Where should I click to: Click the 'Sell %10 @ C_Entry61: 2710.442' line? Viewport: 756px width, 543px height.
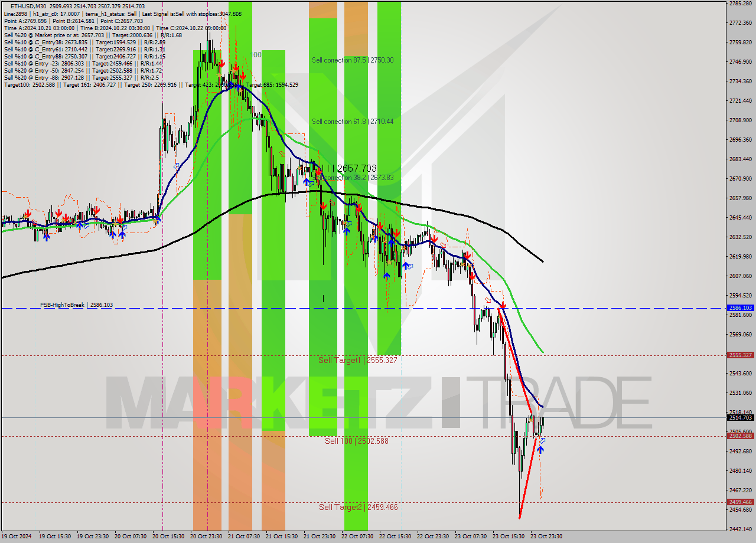pyautogui.click(x=84, y=50)
